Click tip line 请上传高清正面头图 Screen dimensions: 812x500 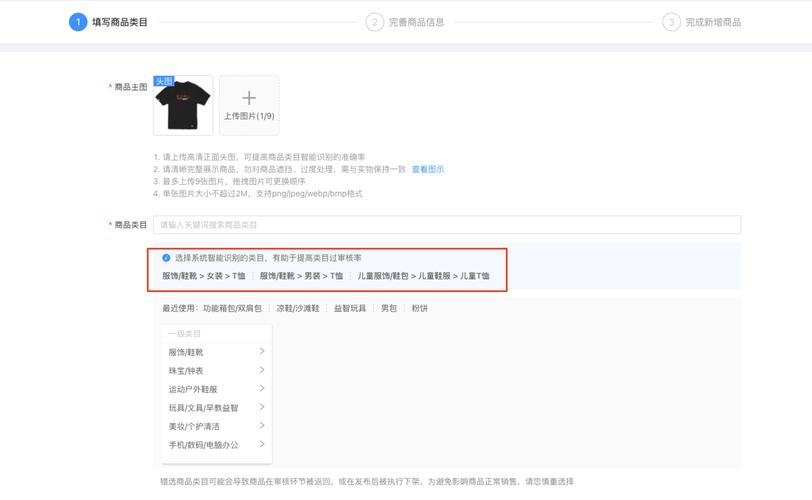(259, 157)
